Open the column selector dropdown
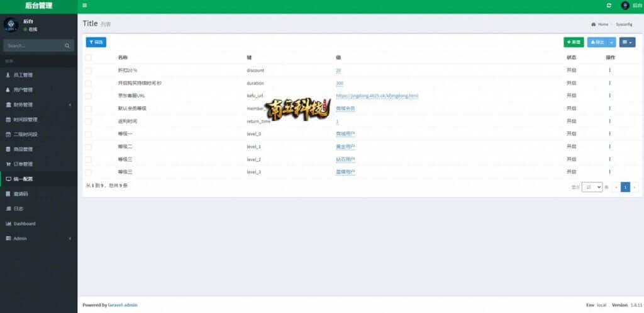This screenshot has height=313, width=644. [627, 42]
